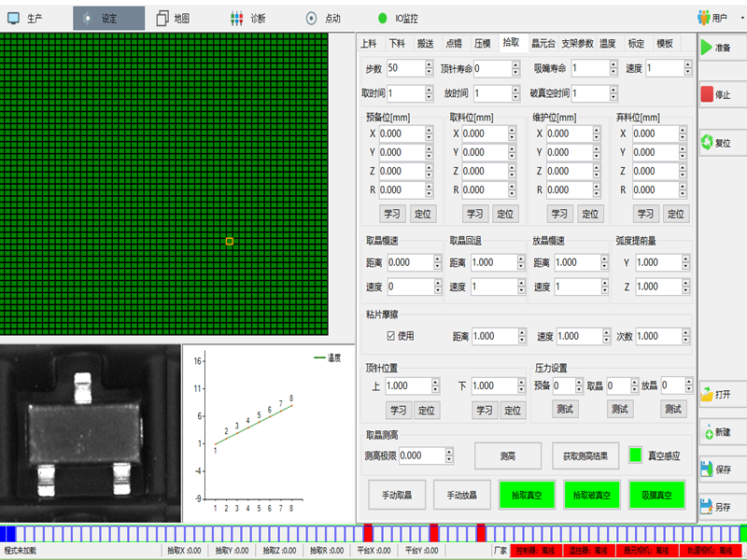The height and width of the screenshot is (560, 747).
Task: Select the 设定 settings section
Action: point(108,19)
